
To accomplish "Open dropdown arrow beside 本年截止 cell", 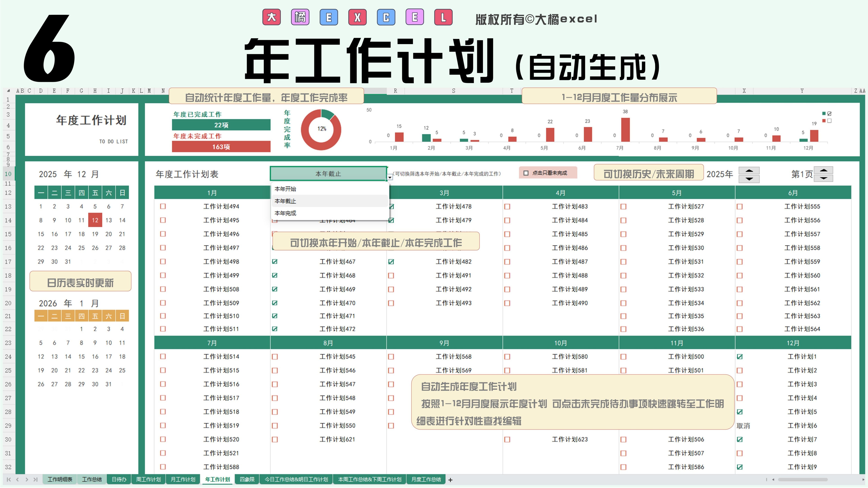I will click(x=390, y=177).
